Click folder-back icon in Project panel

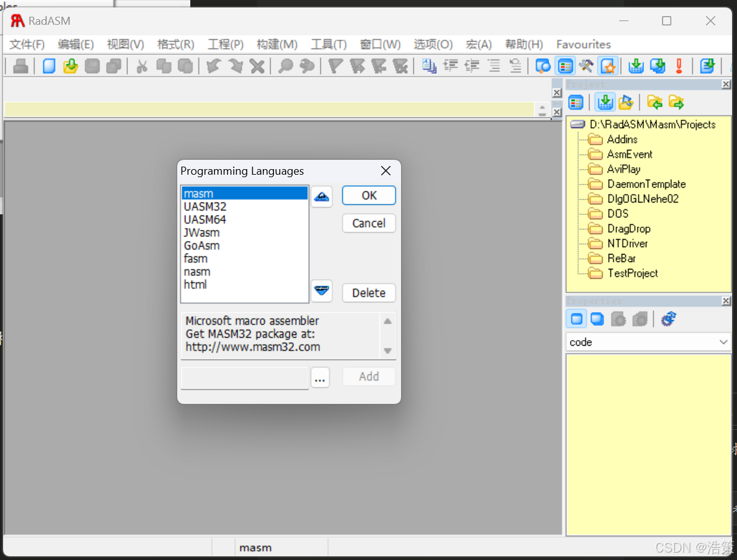655,102
